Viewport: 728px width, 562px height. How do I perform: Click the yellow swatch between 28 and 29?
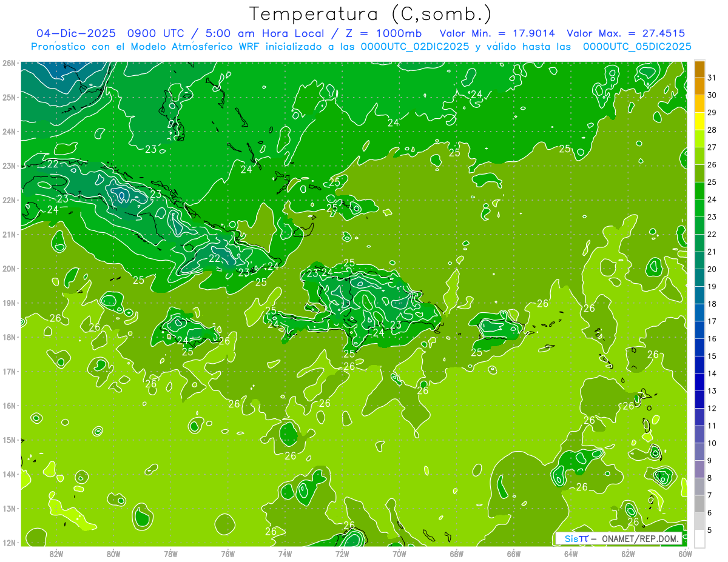pos(699,121)
